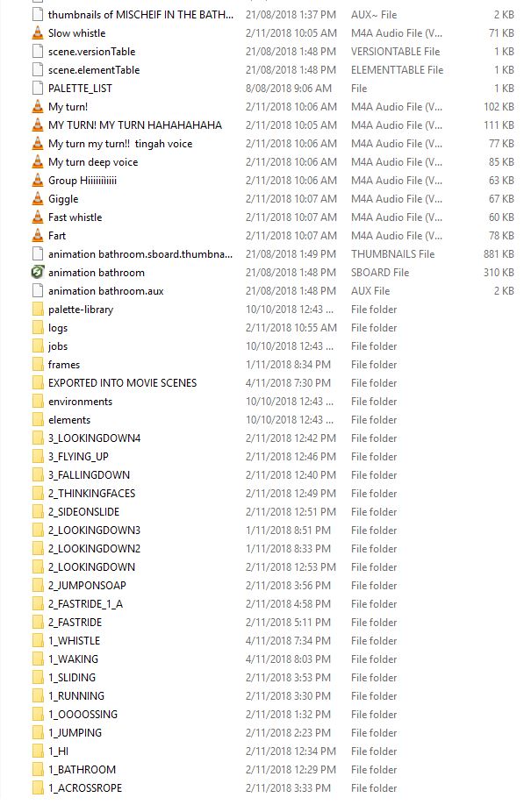Click blank file icon for PALETTE_LIST
Image resolution: width=531 pixels, height=812 pixels.
[38, 89]
